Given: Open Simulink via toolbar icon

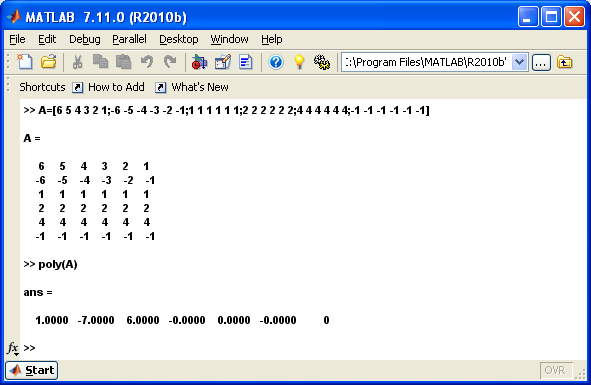Looking at the screenshot, I should click(x=199, y=62).
